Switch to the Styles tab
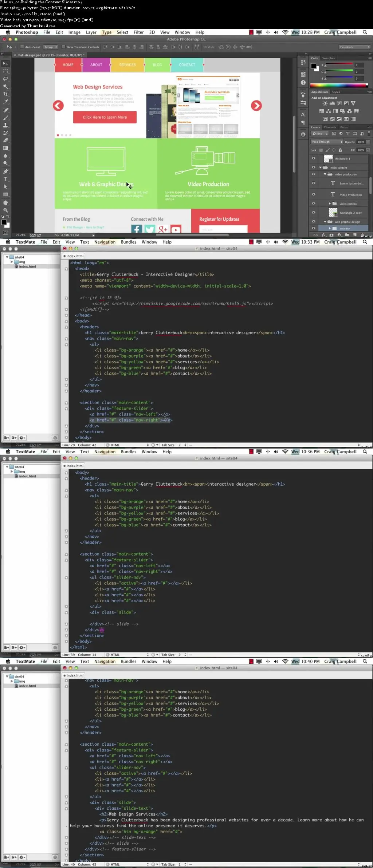 336,92
